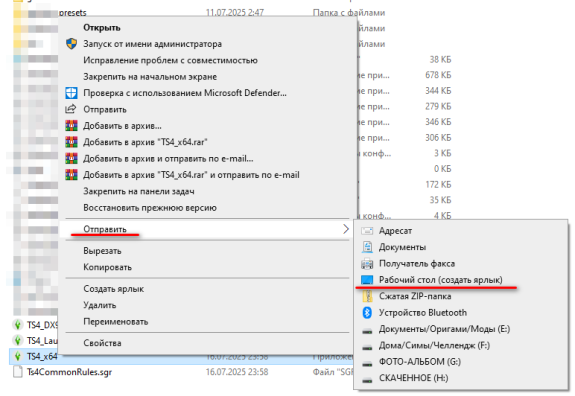Choose Копировать in context menu
The width and height of the screenshot is (575, 396).
tap(107, 267)
